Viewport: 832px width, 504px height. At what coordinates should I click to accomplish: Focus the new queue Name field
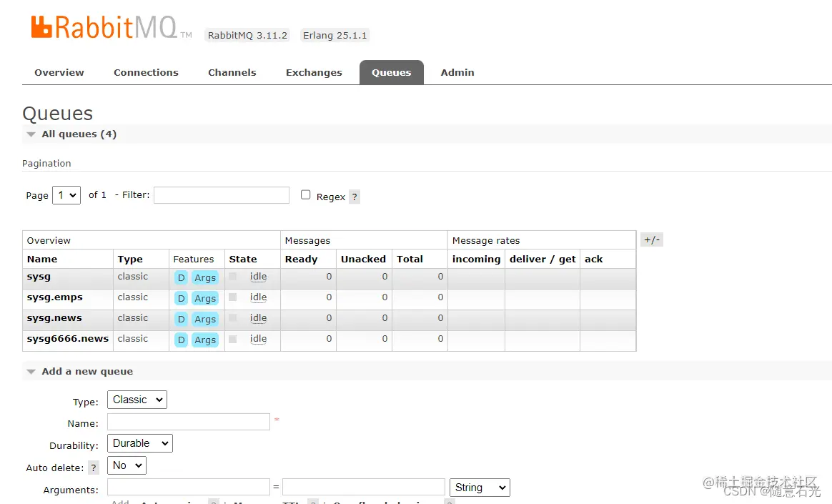coord(189,422)
